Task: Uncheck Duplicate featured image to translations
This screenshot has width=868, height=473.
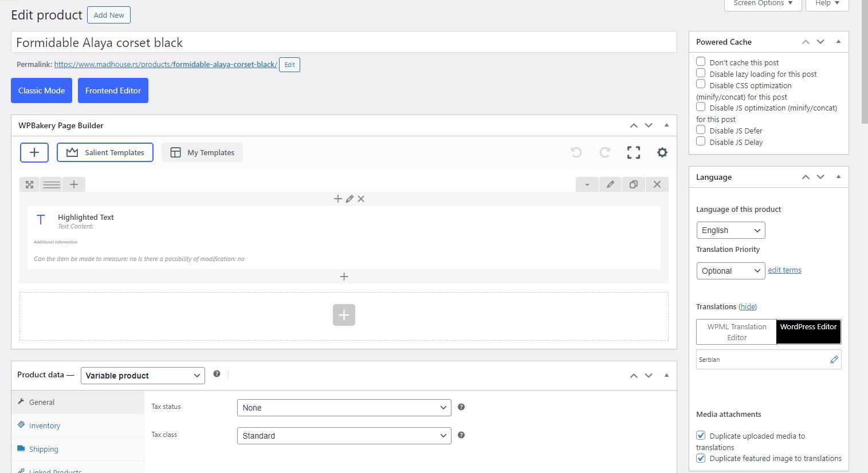Action: click(701, 458)
